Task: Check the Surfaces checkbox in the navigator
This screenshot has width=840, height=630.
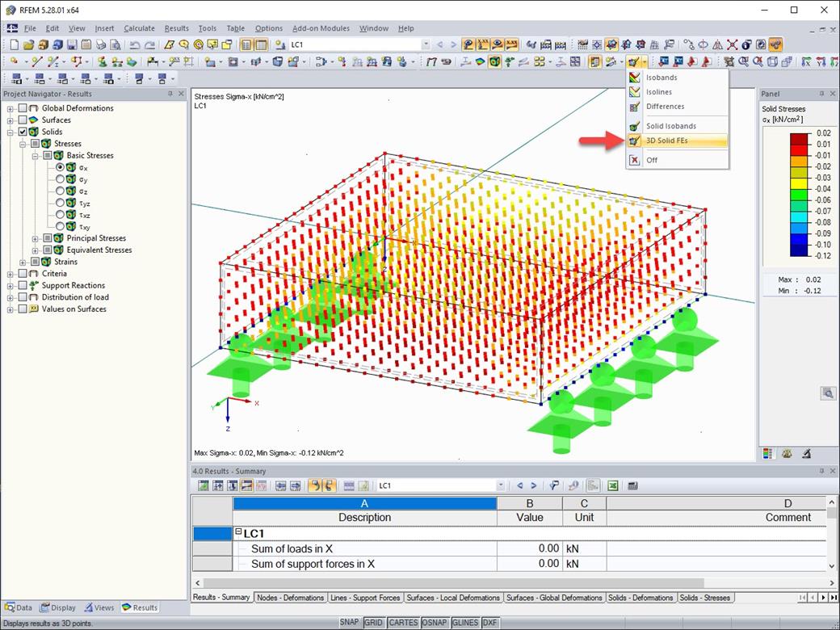Action: [x=24, y=120]
